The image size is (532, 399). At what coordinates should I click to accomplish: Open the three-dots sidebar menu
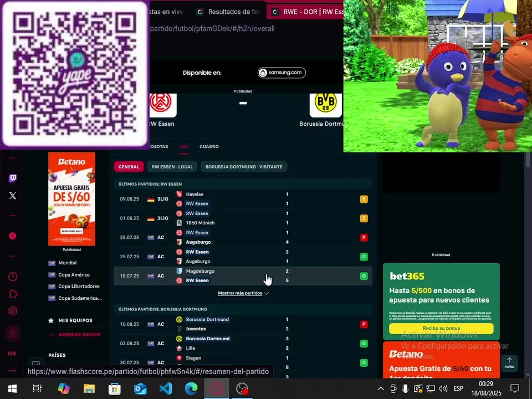[12, 371]
